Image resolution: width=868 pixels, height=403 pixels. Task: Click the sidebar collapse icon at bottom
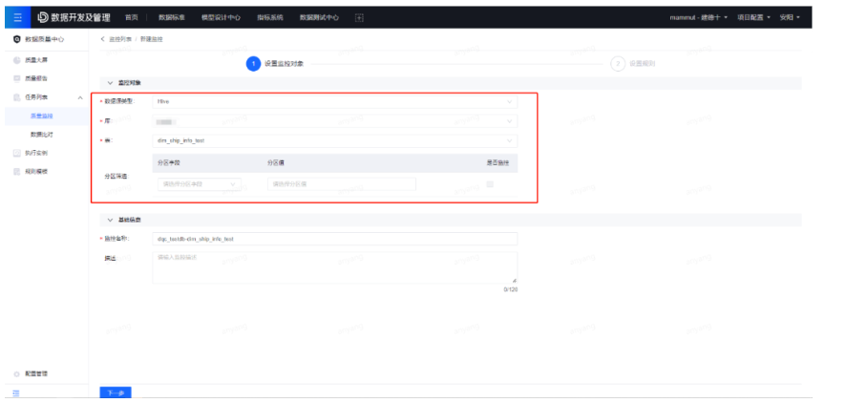[16, 393]
